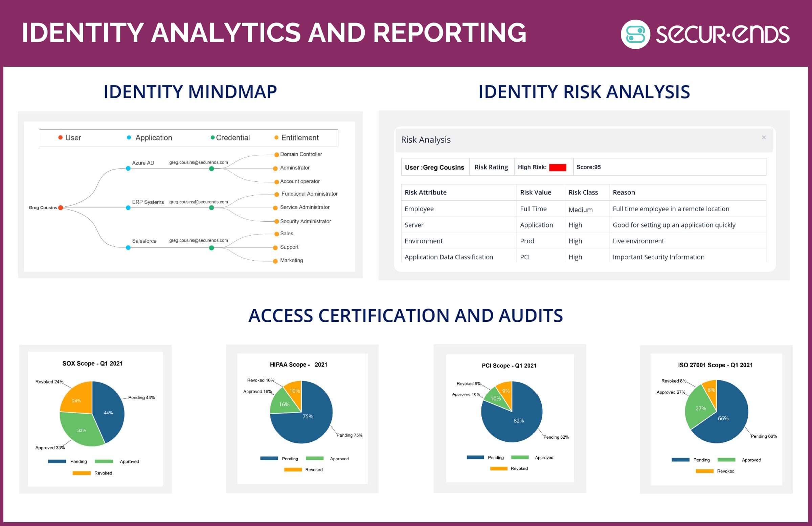Image resolution: width=812 pixels, height=526 pixels.
Task: Select the Azure AD application node
Action: click(128, 168)
